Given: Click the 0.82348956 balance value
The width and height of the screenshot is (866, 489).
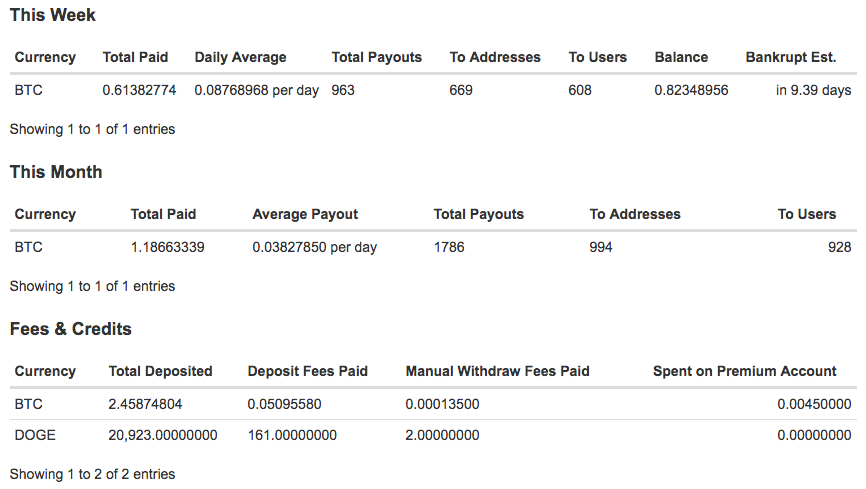Looking at the screenshot, I should (x=691, y=90).
